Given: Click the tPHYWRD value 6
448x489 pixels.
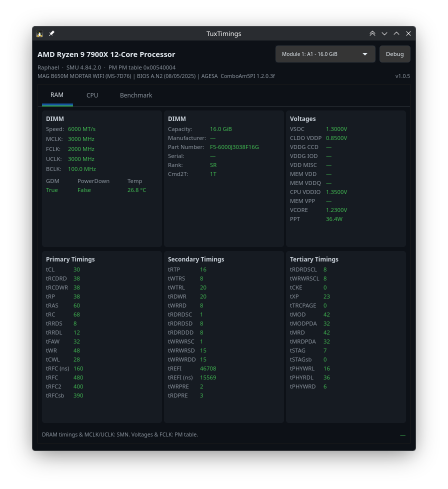Looking at the screenshot, I should (325, 386).
